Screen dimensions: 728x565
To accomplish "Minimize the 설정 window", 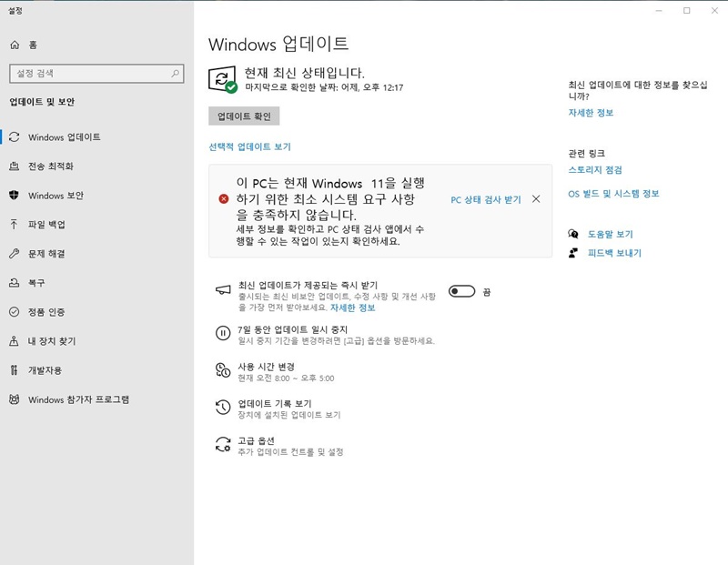I will point(659,11).
